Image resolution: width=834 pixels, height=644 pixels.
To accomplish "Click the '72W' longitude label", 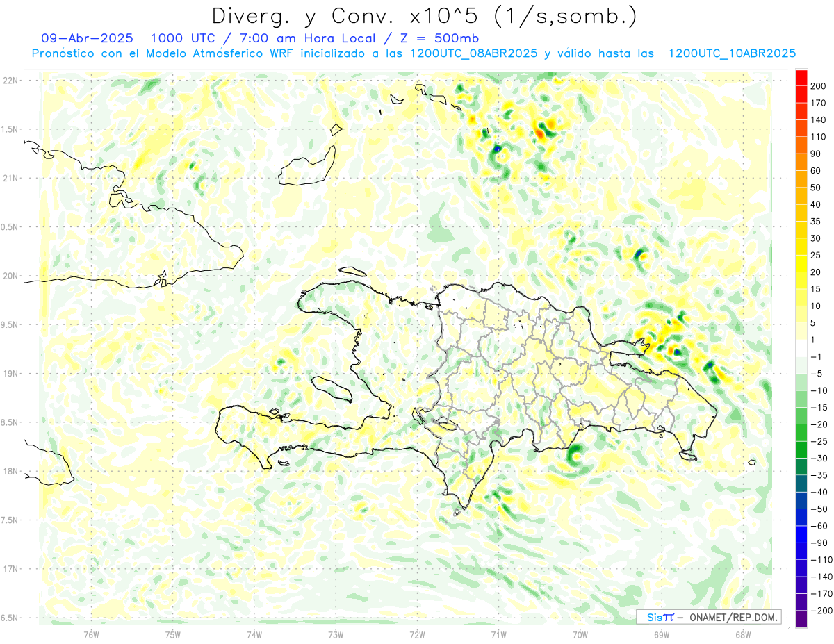I will [x=417, y=634].
